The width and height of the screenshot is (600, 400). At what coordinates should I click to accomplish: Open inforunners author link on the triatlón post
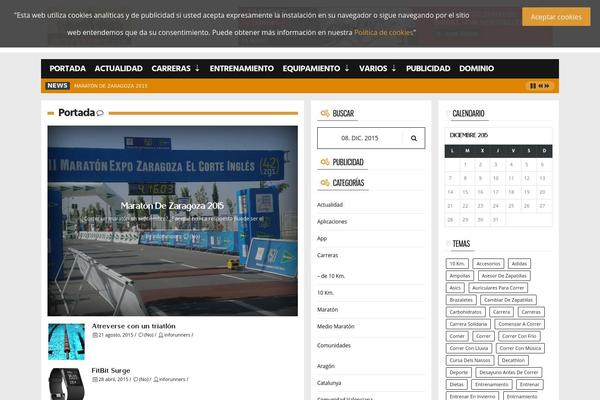(x=177, y=335)
